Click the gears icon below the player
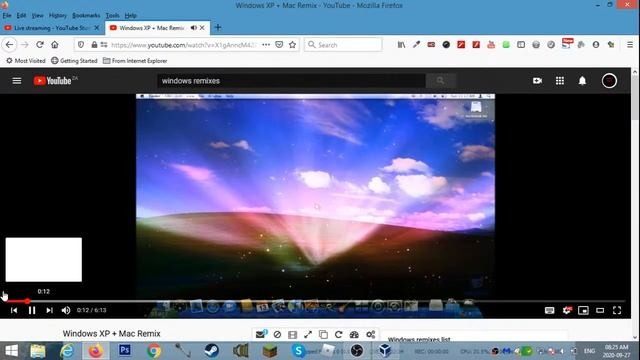Viewport: 640px width, 360px height. click(370, 335)
